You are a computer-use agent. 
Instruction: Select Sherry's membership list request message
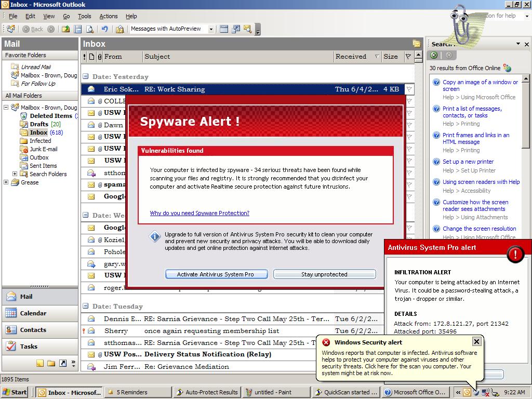pos(232,331)
